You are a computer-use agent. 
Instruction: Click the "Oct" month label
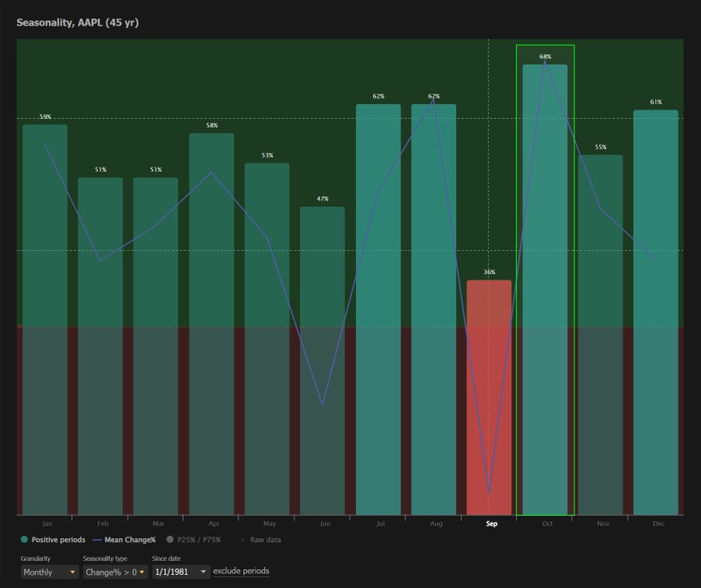coord(547,523)
